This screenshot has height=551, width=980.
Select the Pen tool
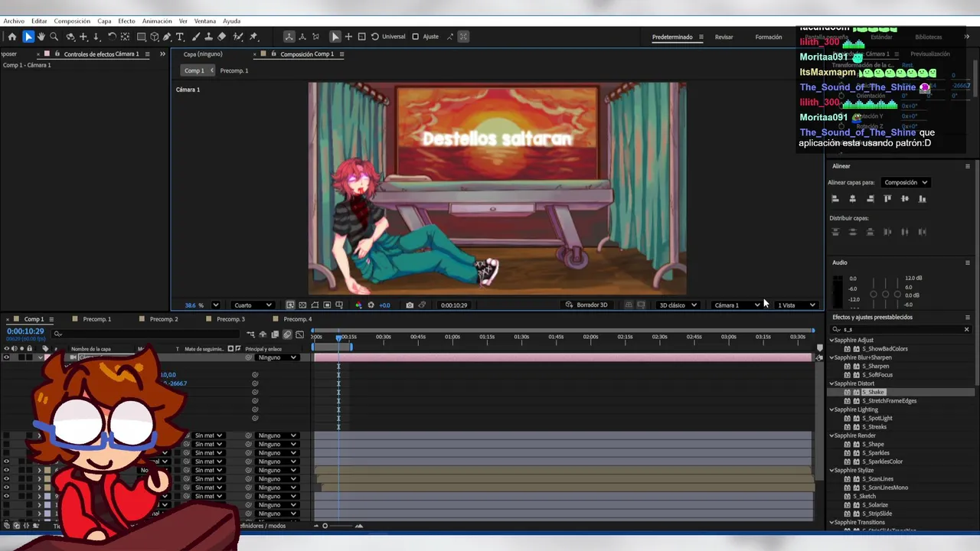(167, 37)
